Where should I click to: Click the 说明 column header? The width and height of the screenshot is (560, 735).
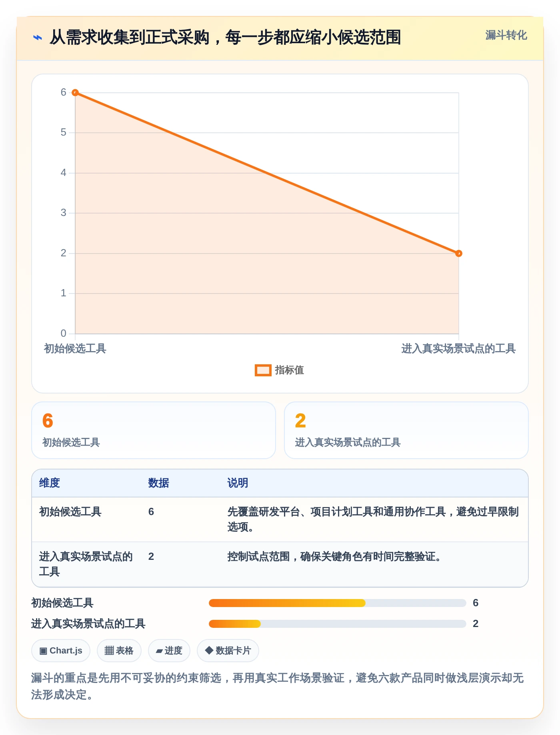[x=238, y=483]
